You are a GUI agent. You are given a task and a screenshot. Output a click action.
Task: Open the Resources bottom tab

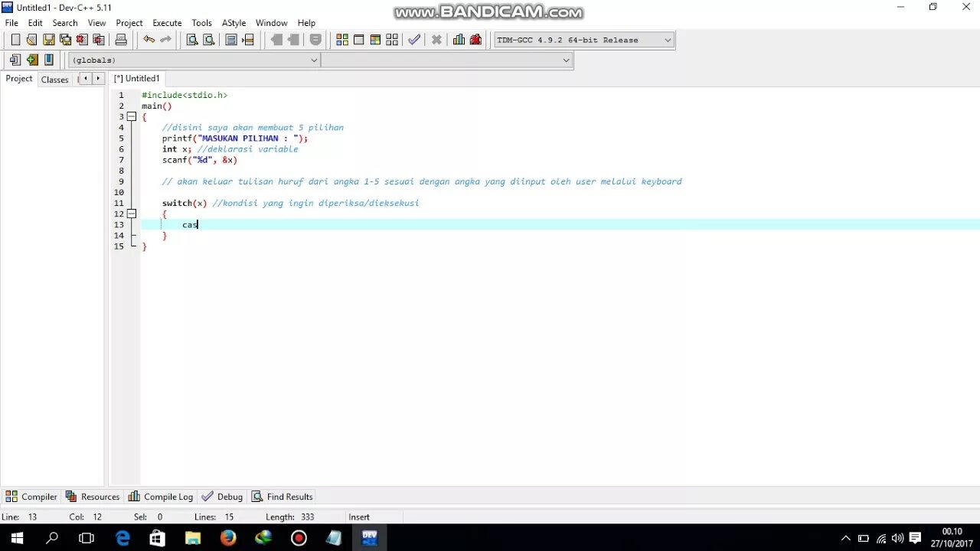click(93, 497)
